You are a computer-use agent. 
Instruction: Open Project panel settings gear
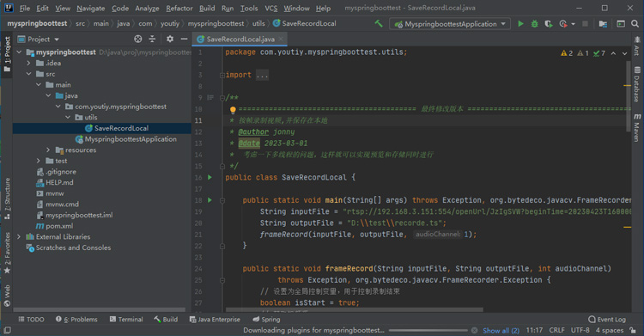pyautogui.click(x=170, y=39)
